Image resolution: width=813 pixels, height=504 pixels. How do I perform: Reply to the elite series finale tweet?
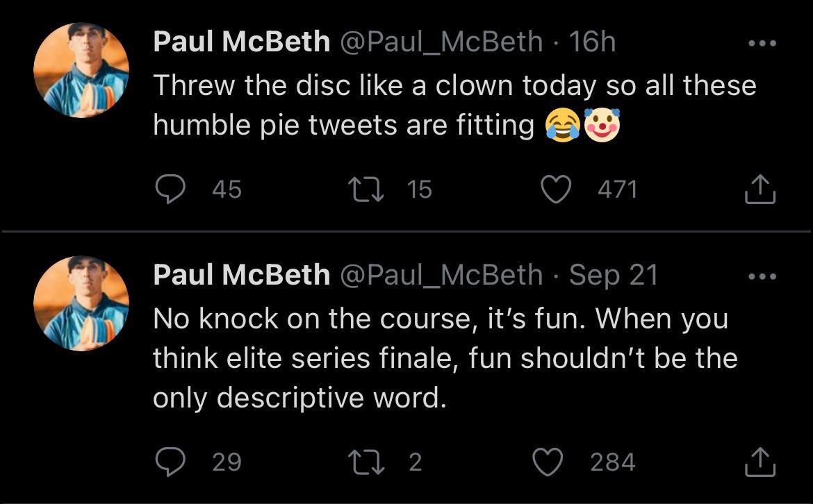[x=170, y=462]
